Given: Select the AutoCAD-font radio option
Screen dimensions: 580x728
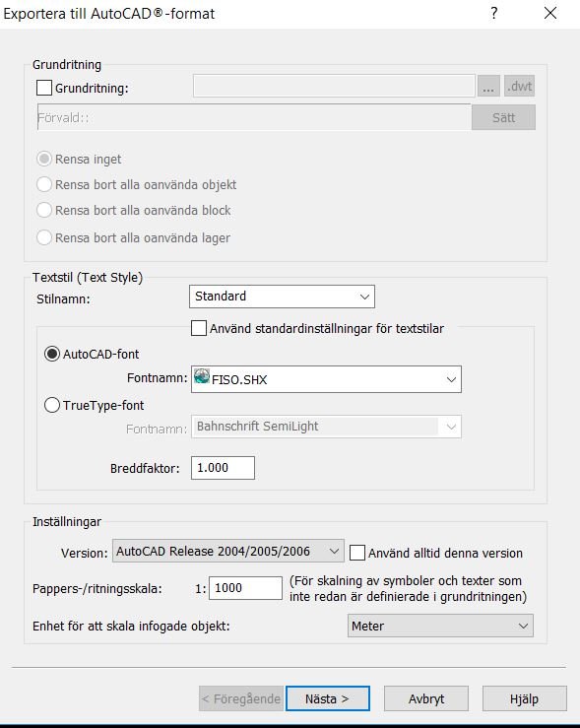Looking at the screenshot, I should tap(52, 354).
